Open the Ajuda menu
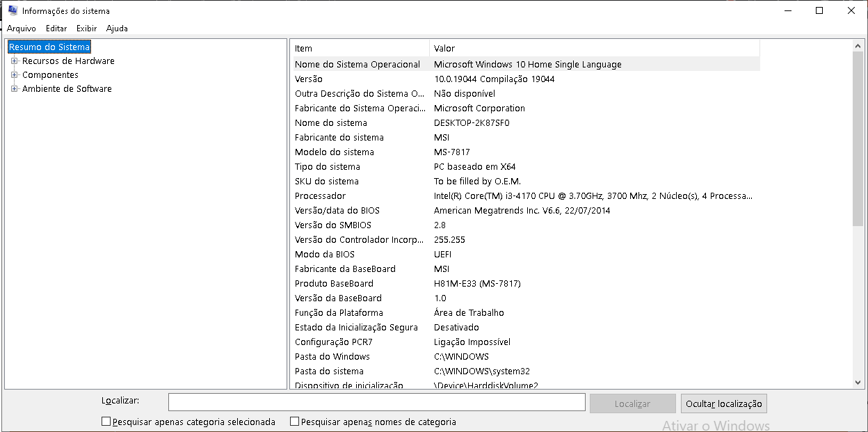This screenshot has height=432, width=868. click(117, 29)
